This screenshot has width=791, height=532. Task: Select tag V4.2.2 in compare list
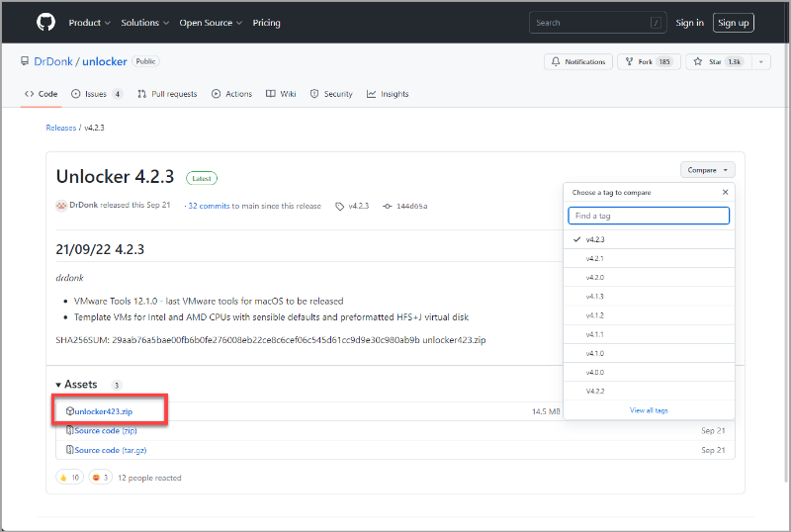point(649,392)
